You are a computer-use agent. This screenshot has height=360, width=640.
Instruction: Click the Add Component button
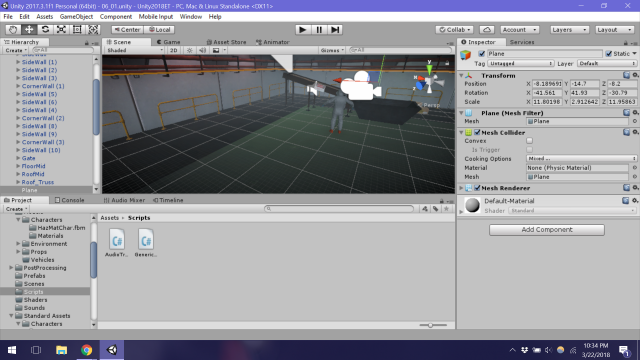tap(547, 230)
